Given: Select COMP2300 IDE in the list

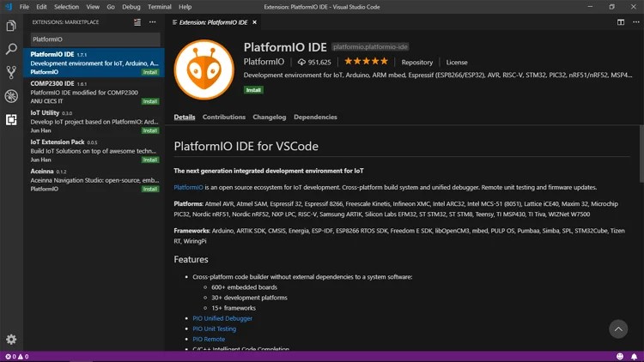Looking at the screenshot, I should tap(94, 92).
